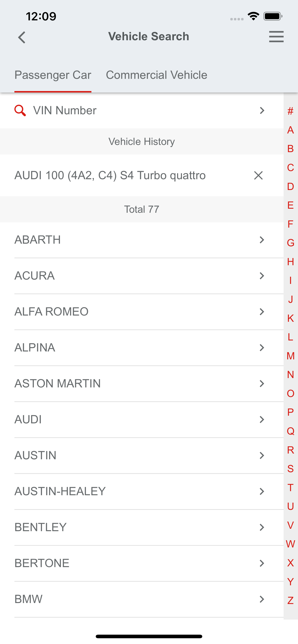The width and height of the screenshot is (298, 644).
Task: Open the AUDI brand entry
Action: [x=142, y=420]
